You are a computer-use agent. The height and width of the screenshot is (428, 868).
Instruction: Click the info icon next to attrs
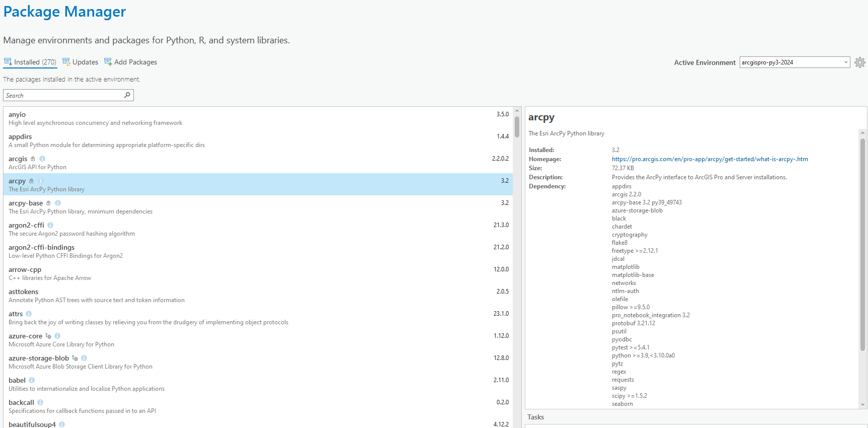29,314
